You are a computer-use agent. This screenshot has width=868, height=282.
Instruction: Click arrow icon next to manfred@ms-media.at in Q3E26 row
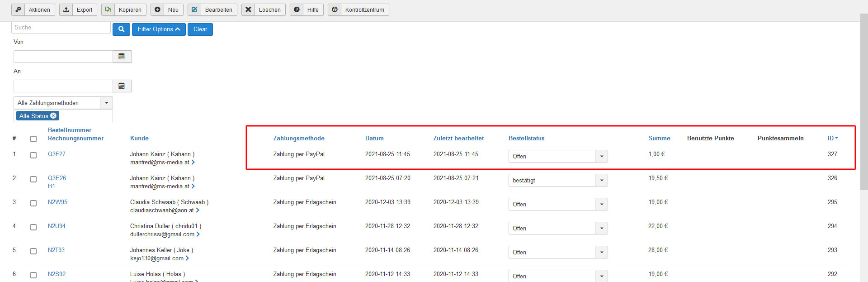(x=193, y=186)
